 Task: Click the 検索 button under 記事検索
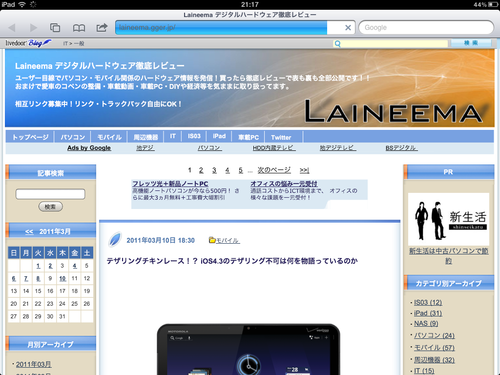pyautogui.click(x=50, y=207)
